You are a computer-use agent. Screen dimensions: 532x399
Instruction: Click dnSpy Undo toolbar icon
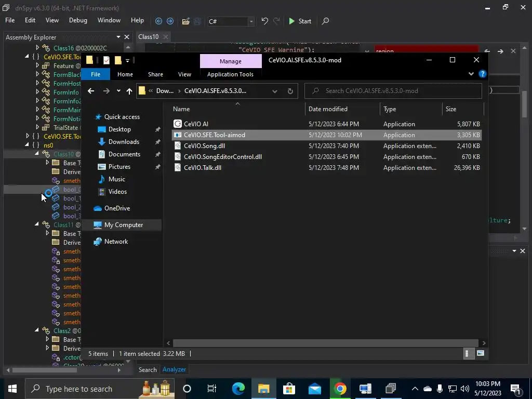(x=264, y=21)
